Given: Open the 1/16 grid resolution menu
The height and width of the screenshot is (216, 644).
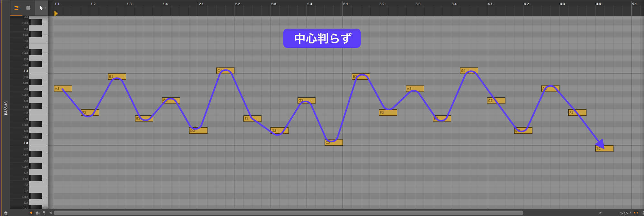Looking at the screenshot, I should 624,213.
